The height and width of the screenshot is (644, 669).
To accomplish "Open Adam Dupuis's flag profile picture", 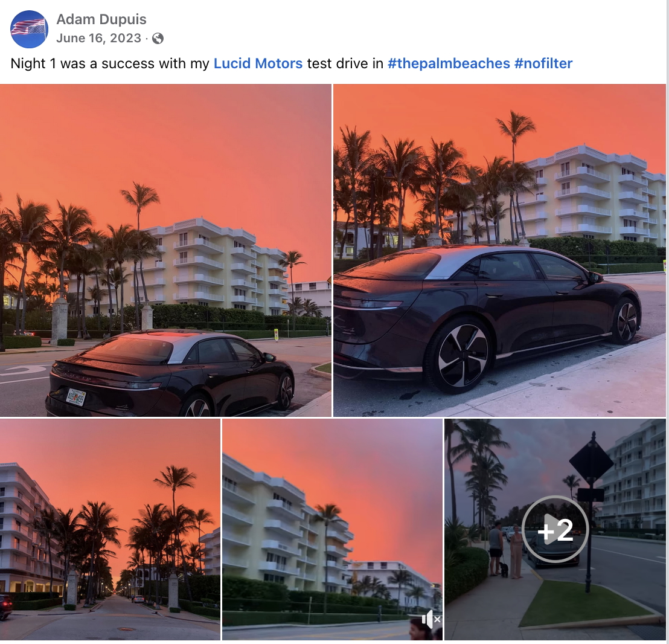I will [29, 29].
